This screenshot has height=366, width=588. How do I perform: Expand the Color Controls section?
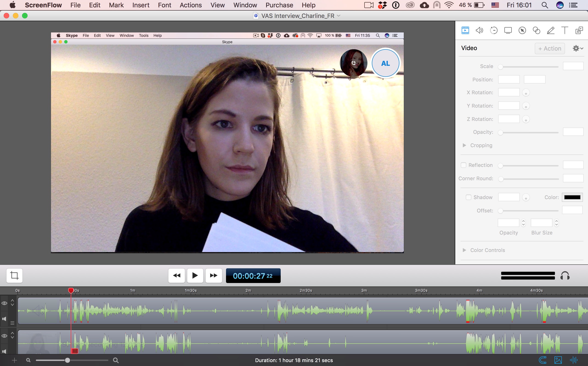pos(464,250)
